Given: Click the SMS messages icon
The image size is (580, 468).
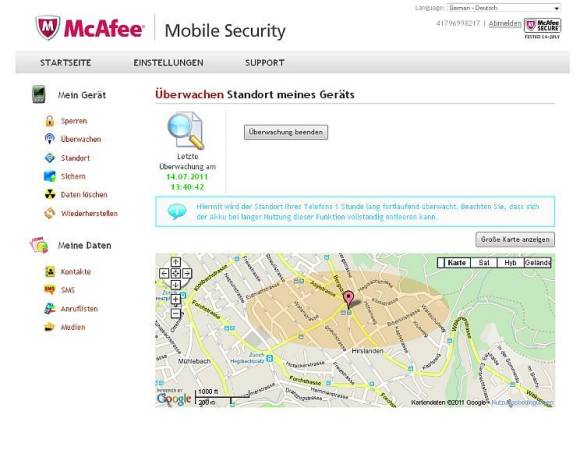Looking at the screenshot, I should [50, 290].
